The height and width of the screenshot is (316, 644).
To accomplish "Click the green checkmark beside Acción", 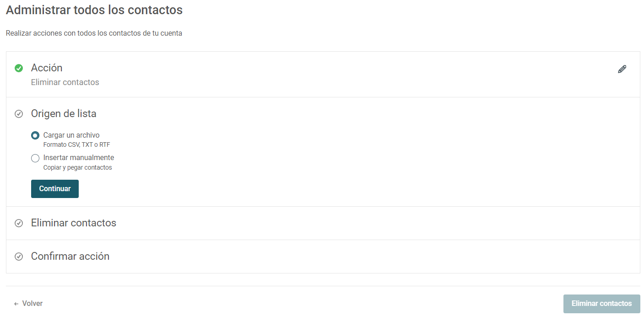I will pos(19,68).
